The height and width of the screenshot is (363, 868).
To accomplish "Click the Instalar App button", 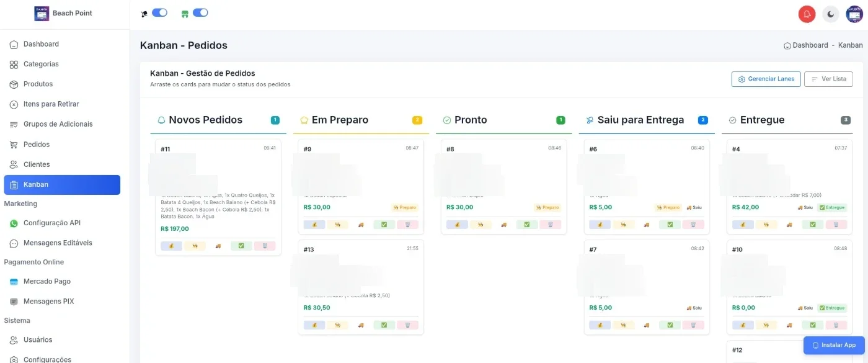I will point(834,345).
